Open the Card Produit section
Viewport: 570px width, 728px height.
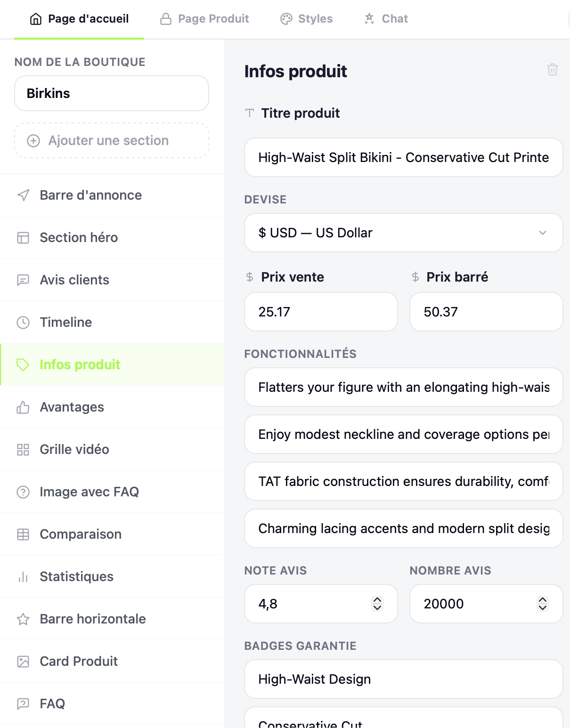(x=112, y=661)
